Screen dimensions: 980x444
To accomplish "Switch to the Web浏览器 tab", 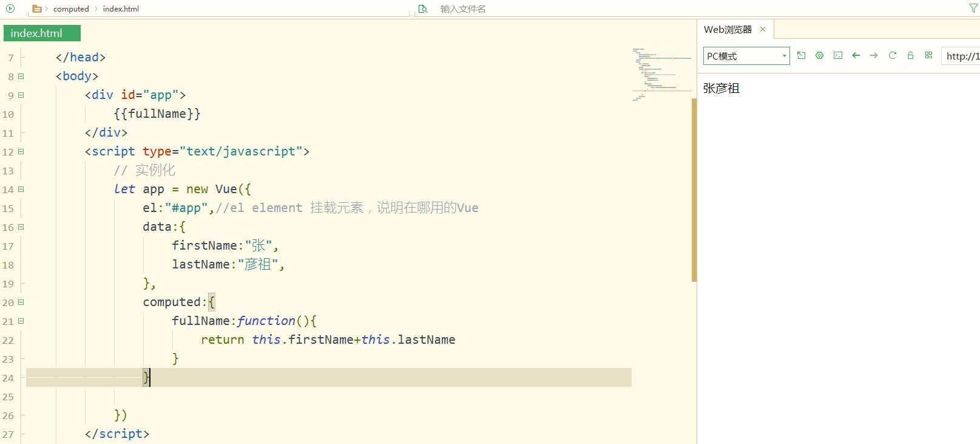I will point(728,29).
